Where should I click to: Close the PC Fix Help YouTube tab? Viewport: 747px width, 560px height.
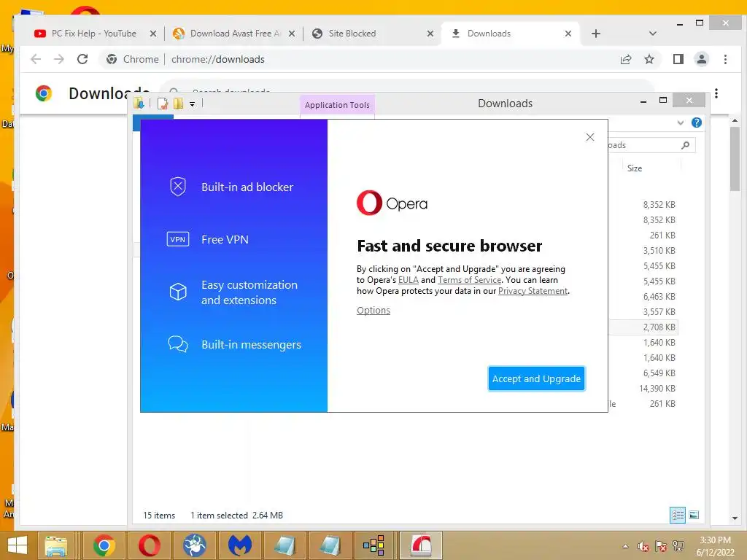click(153, 34)
